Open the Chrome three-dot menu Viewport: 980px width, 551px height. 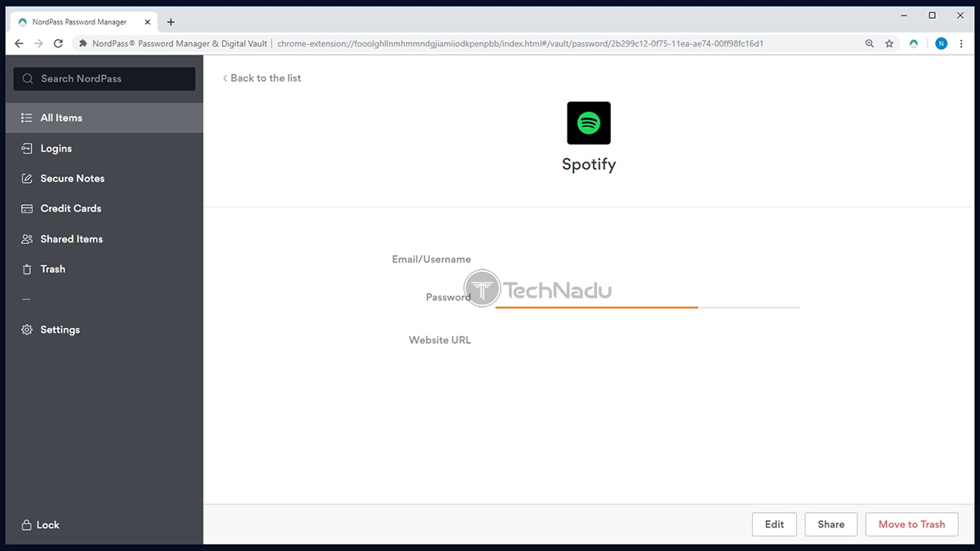tap(962, 44)
